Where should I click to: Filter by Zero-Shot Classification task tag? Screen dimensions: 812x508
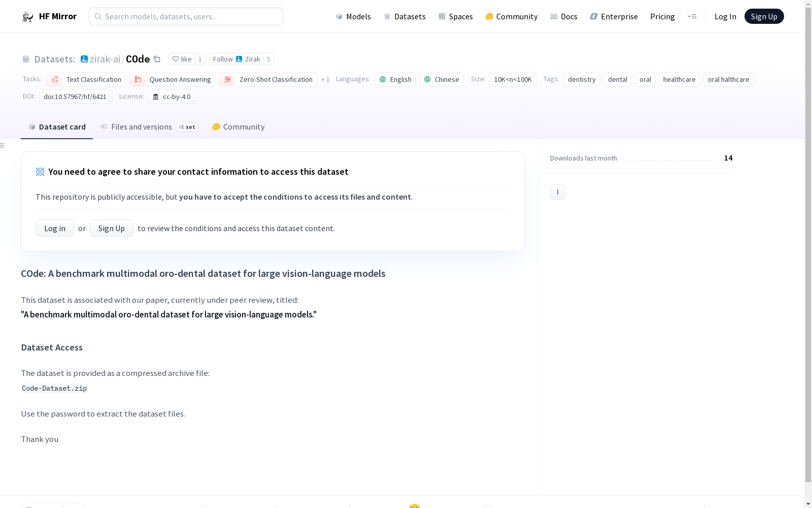point(268,80)
